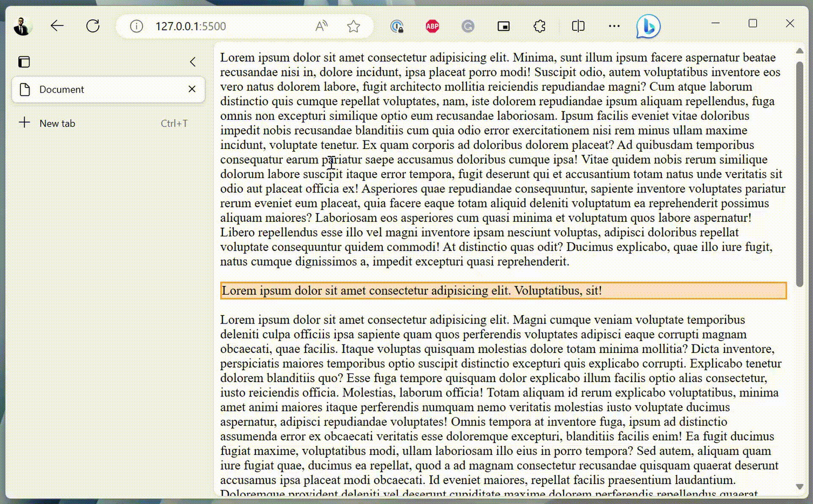Viewport: 813px width, 504px height.
Task: Open the picture-in-picture extension icon
Action: coord(503,26)
